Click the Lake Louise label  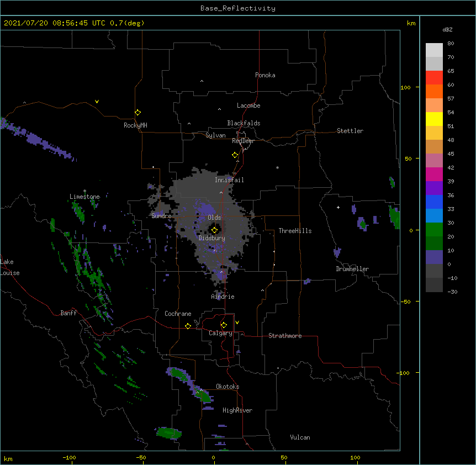coord(10,267)
